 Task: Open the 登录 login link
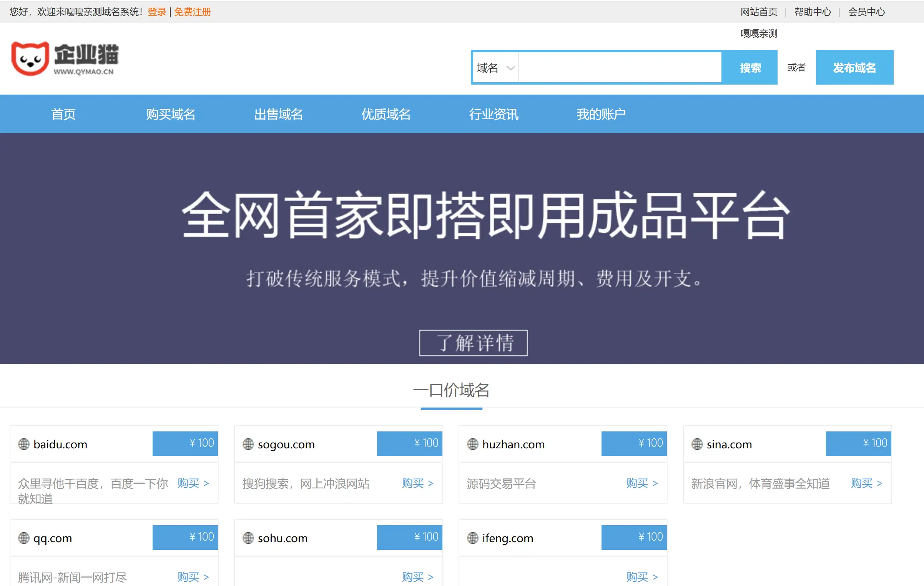coord(157,12)
